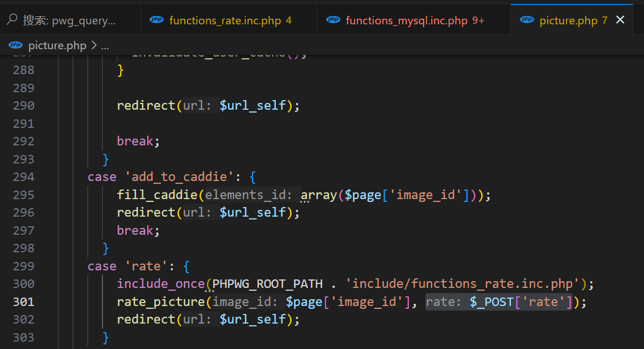Click PHP icon on functions_mysql.inc.php tab
644x349 pixels.
click(333, 20)
